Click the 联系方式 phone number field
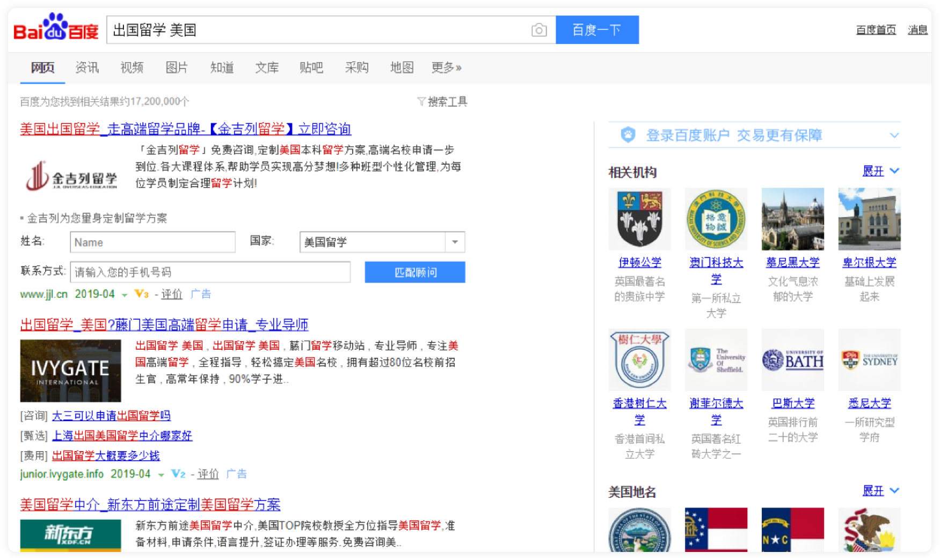940x560 pixels. tap(210, 272)
